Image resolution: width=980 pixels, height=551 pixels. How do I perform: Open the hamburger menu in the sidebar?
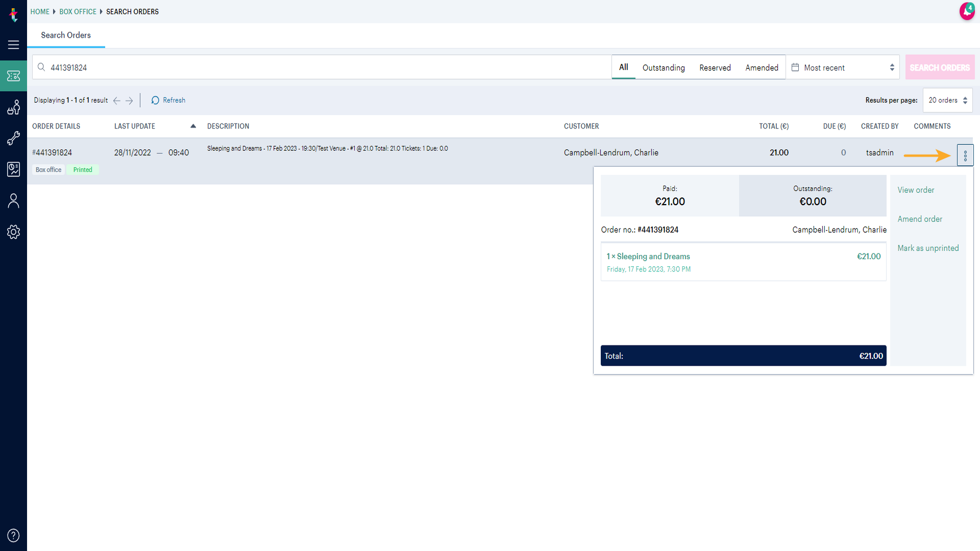pyautogui.click(x=14, y=45)
